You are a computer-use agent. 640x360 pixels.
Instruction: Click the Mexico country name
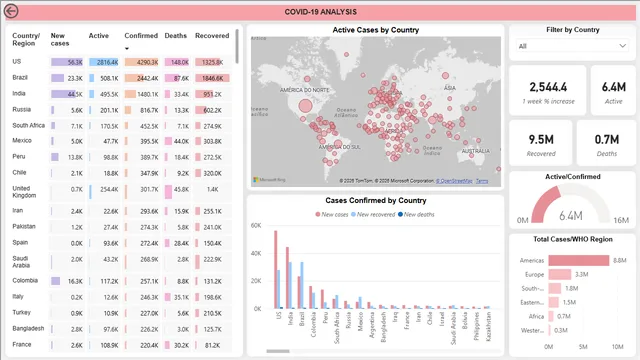coord(22,140)
